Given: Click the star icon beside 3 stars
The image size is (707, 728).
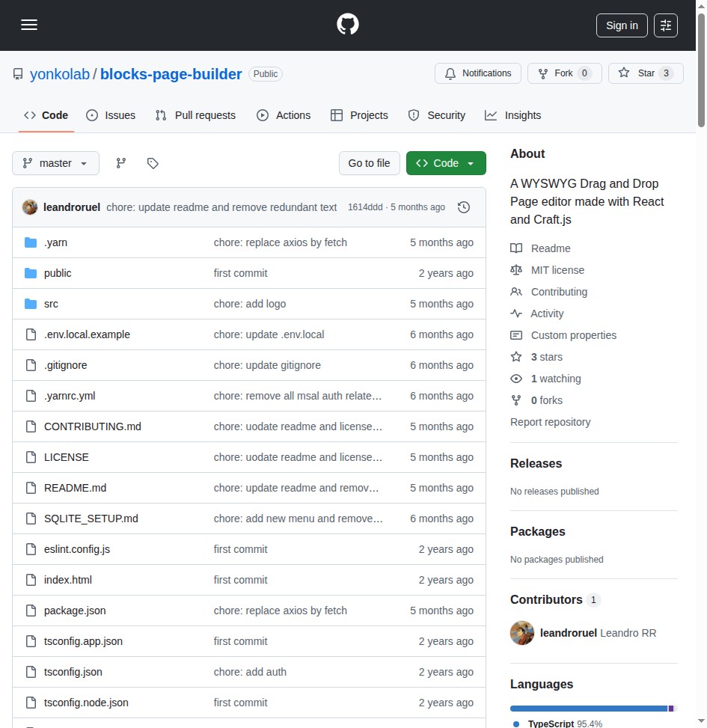Looking at the screenshot, I should click(516, 357).
